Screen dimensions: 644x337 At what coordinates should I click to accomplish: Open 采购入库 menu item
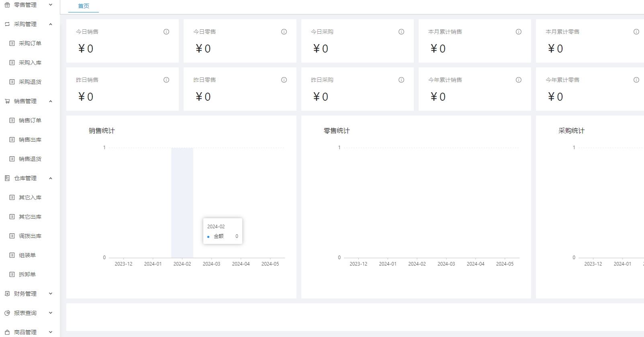[30, 63]
